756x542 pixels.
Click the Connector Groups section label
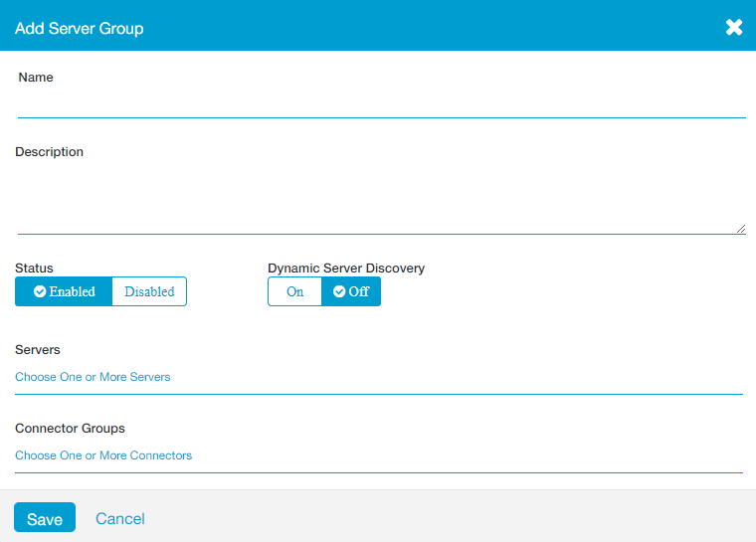click(x=70, y=429)
